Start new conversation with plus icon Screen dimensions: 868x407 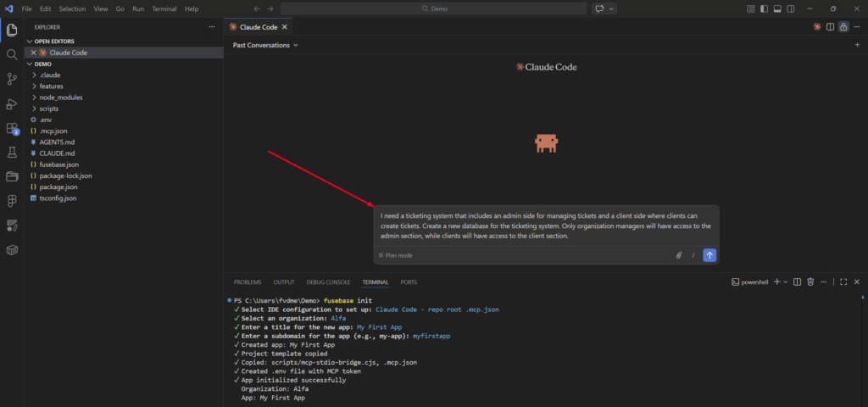pos(857,45)
